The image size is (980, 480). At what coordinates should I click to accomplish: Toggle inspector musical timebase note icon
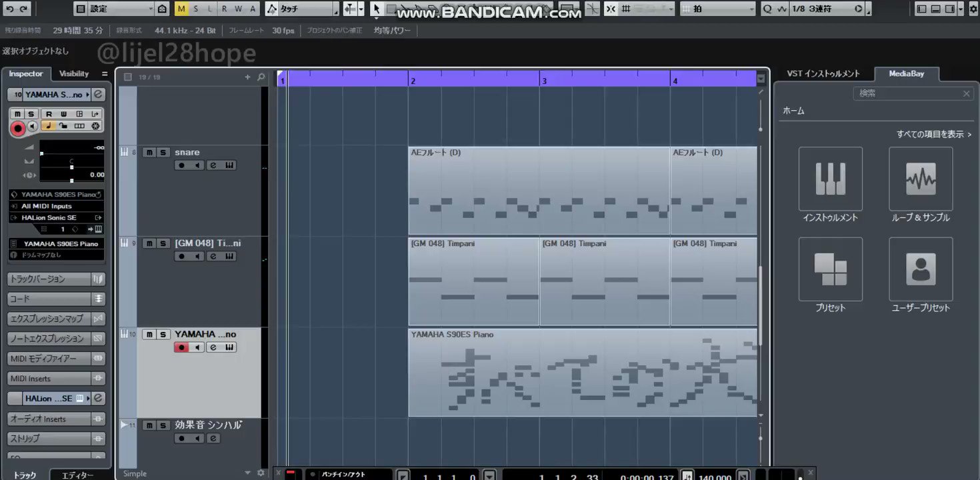[48, 126]
